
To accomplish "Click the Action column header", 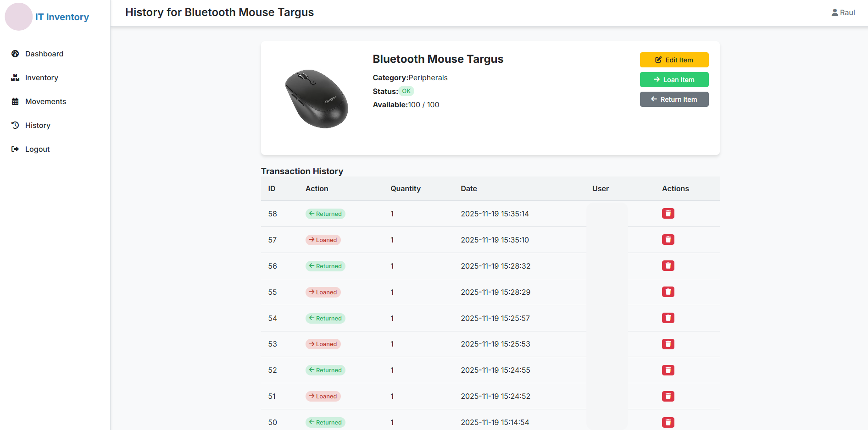I will pyautogui.click(x=317, y=188).
